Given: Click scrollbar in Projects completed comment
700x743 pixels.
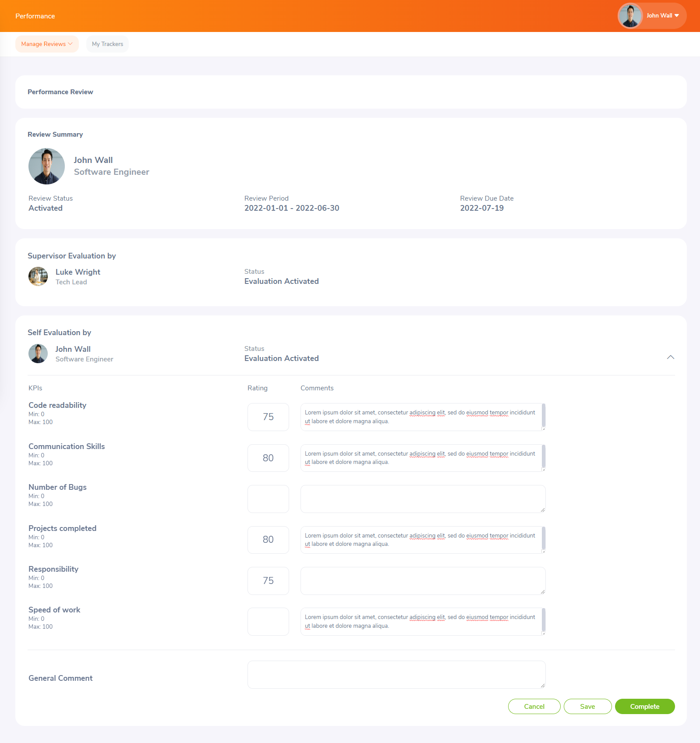Looking at the screenshot, I should (x=544, y=538).
